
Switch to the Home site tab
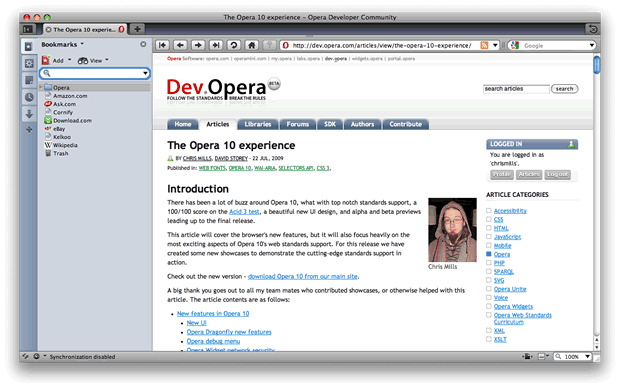183,124
